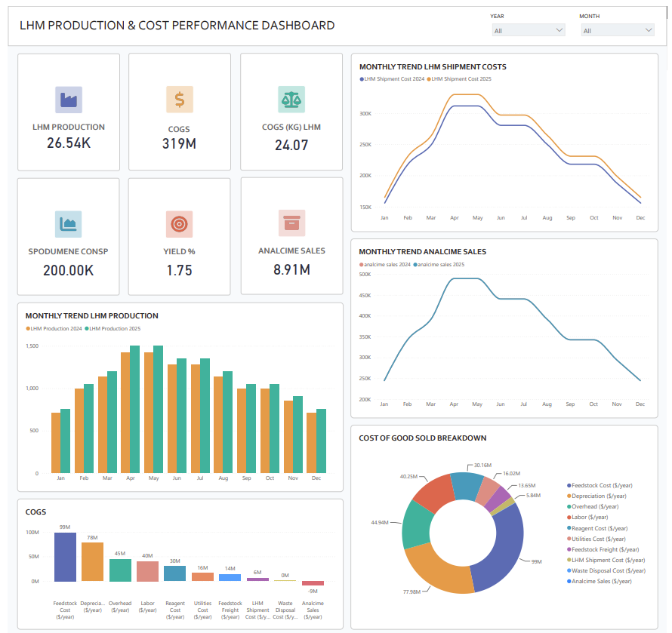Select the 40M Labor bar in COGS chart
Viewport: 672px width, 633px height.
147,571
